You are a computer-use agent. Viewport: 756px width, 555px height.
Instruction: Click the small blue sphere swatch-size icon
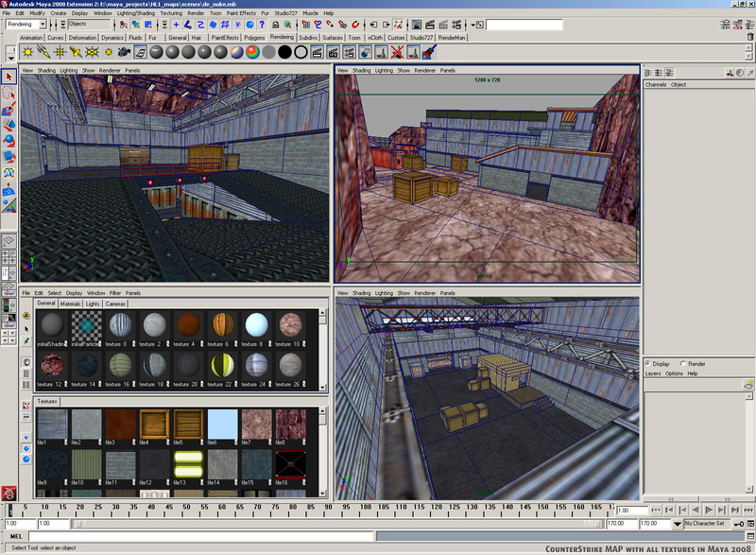(x=26, y=438)
